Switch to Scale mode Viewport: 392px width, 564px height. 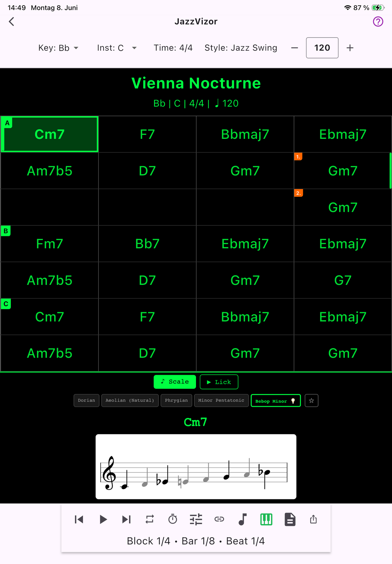click(x=175, y=382)
